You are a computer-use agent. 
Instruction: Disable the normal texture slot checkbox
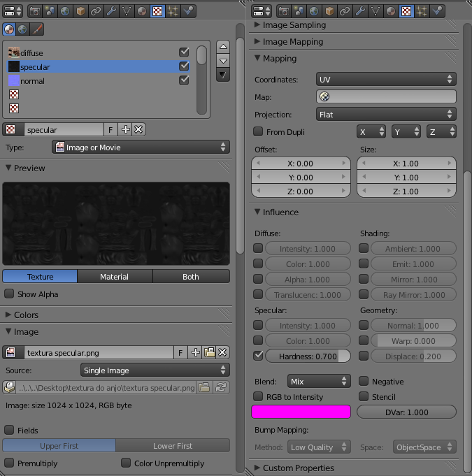click(184, 80)
